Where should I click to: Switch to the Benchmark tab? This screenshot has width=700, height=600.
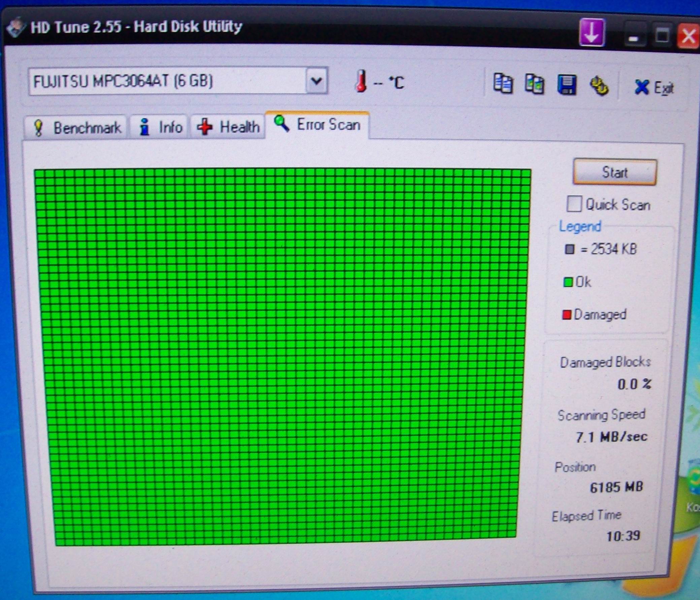pyautogui.click(x=76, y=128)
